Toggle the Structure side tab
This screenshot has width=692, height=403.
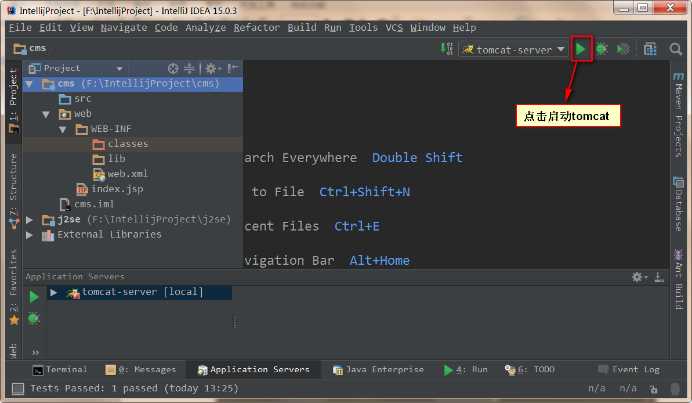tap(13, 190)
